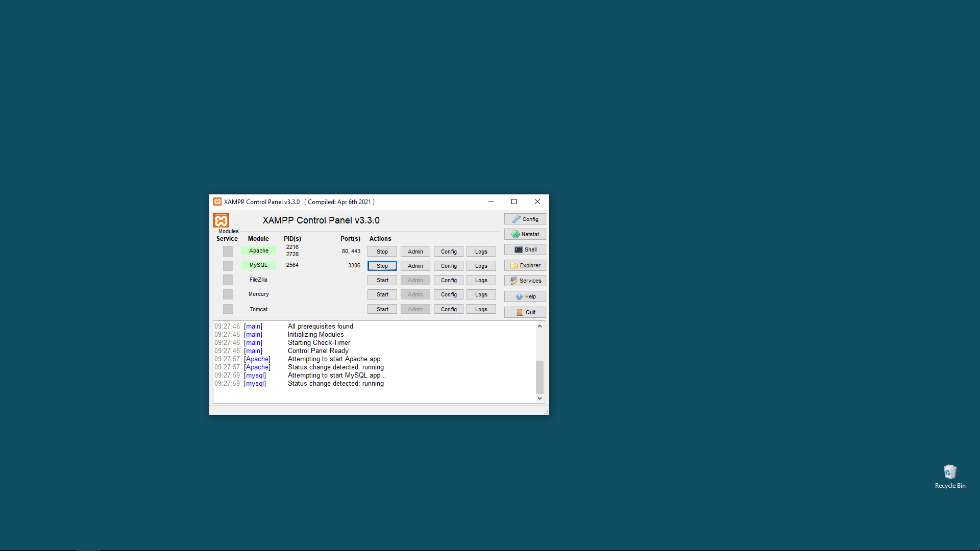Toggle the MySQL service checkbox
The image size is (980, 551).
[x=228, y=265]
